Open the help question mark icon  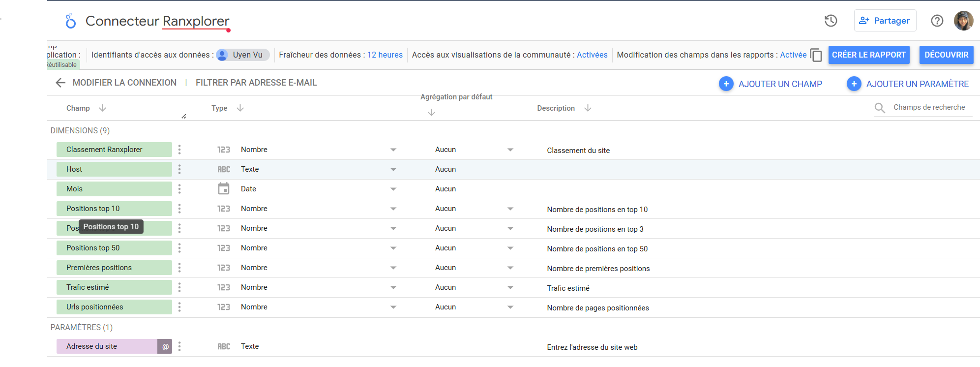click(937, 21)
